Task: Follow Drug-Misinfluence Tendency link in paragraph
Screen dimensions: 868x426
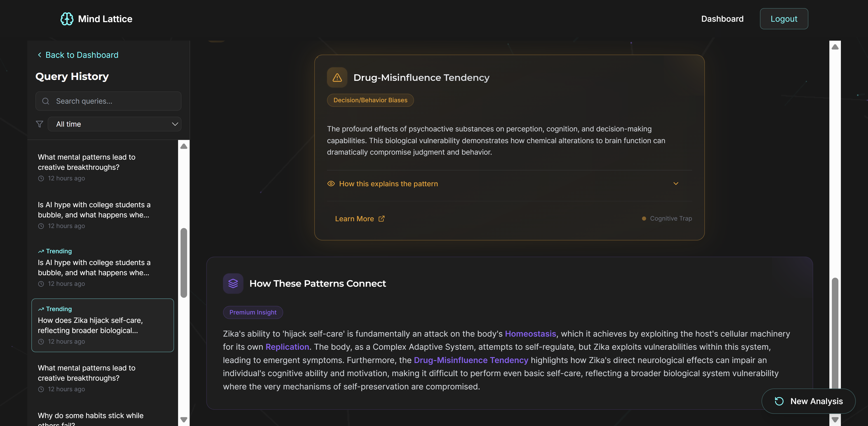Action: [471, 360]
